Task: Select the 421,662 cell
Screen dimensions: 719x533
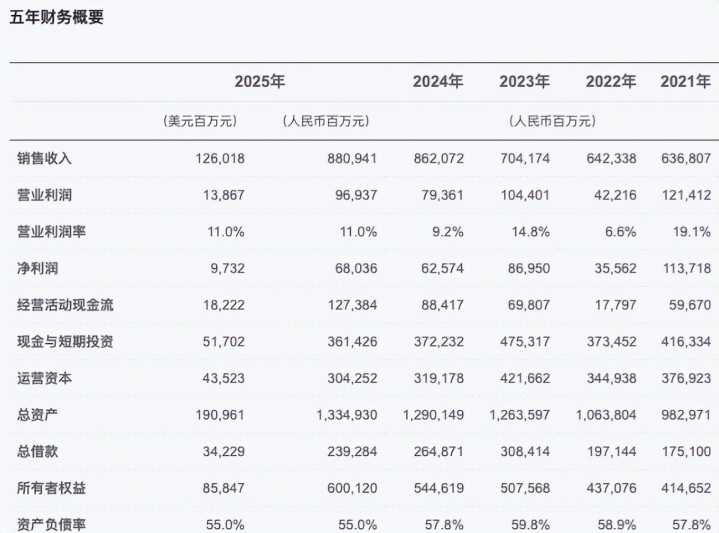Action: [525, 378]
